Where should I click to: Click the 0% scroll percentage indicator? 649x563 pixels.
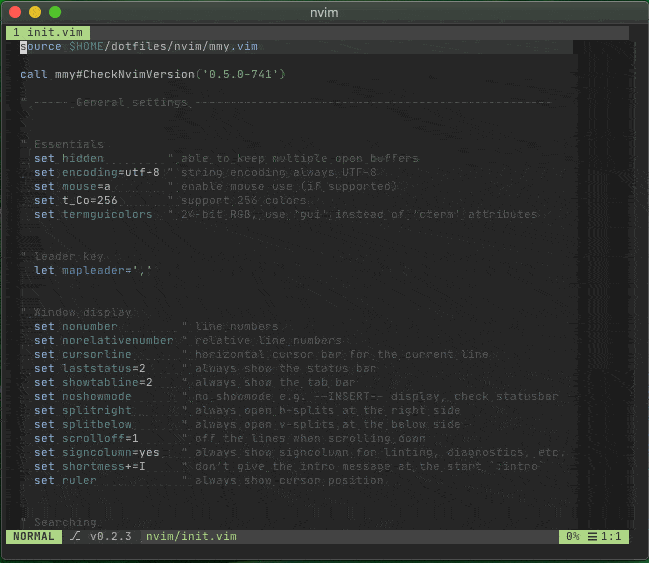[573, 537]
